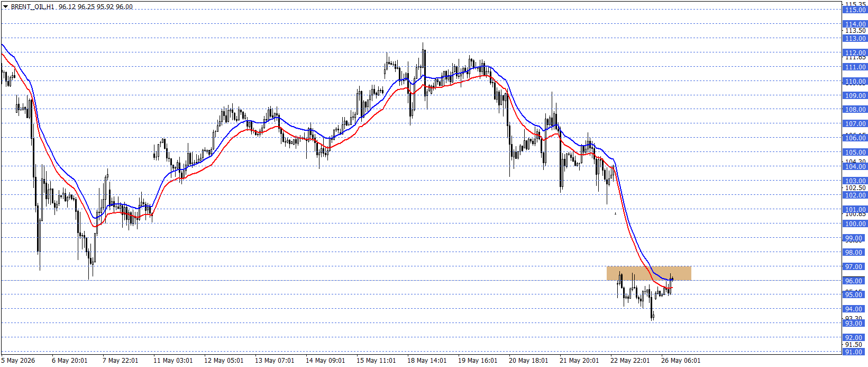Click the 93.00 price level label
The height and width of the screenshot is (367, 868).
coord(855,323)
